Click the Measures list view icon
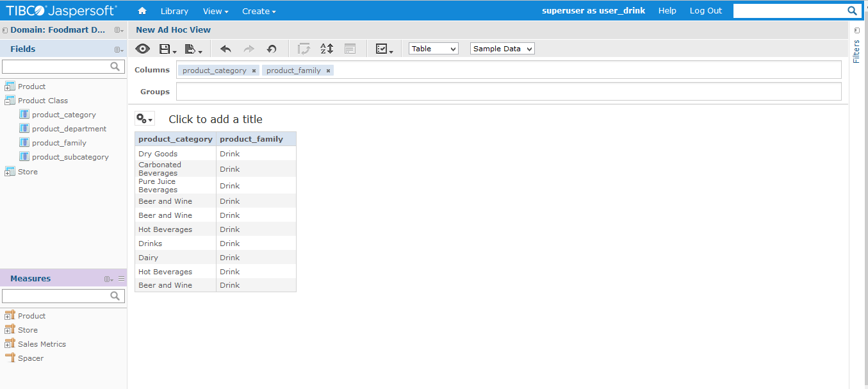The height and width of the screenshot is (389, 868). point(122,278)
